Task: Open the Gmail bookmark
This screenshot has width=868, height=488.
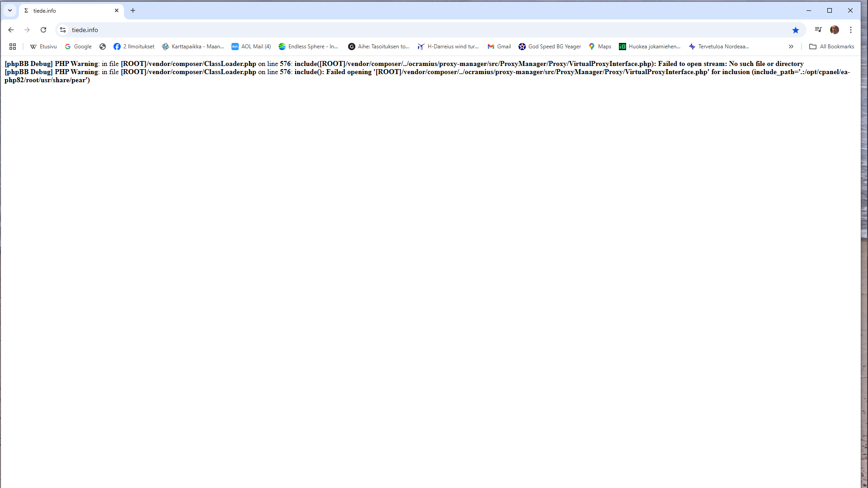Action: (499, 47)
